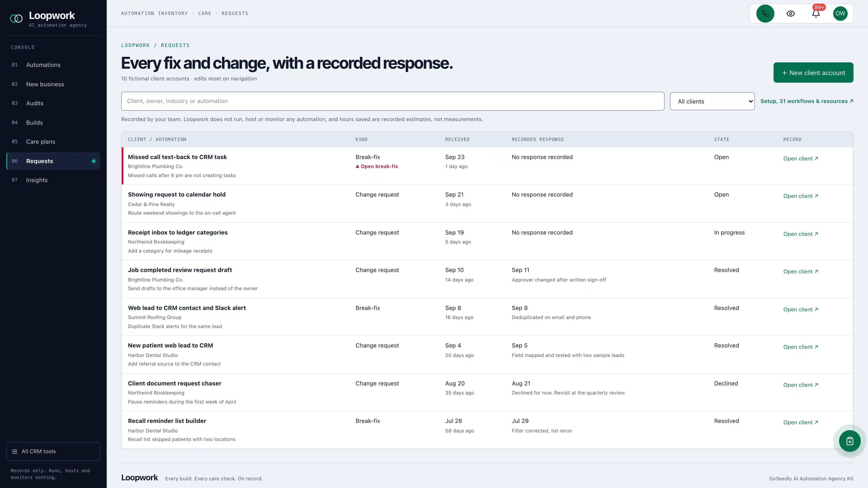Click 'Cedar & Pine Realty' client name
The image size is (868, 488).
click(x=151, y=204)
